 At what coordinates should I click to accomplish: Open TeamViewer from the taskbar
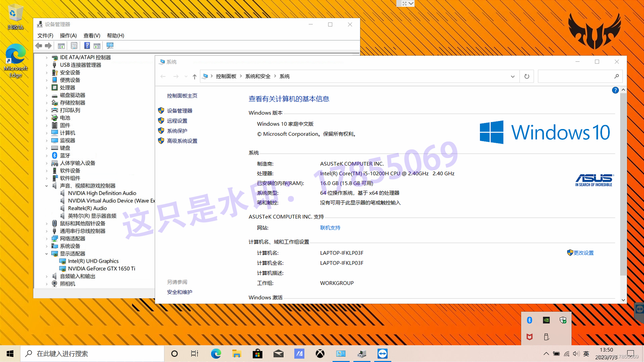click(382, 354)
